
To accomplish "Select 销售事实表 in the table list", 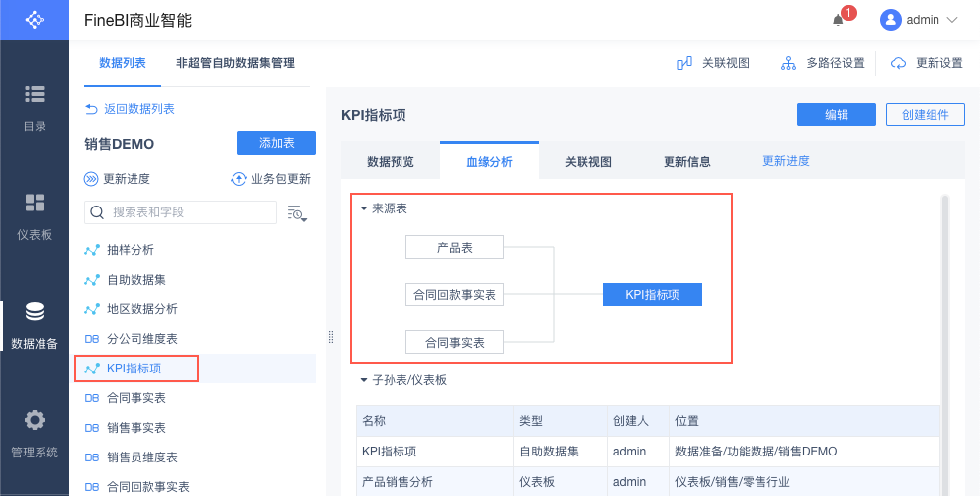I will click(135, 428).
